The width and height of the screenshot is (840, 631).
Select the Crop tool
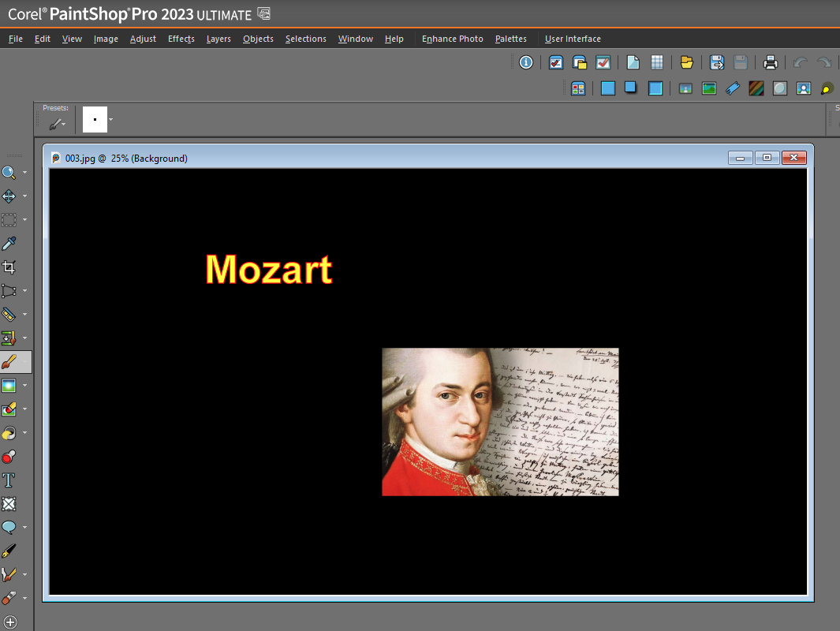click(9, 267)
